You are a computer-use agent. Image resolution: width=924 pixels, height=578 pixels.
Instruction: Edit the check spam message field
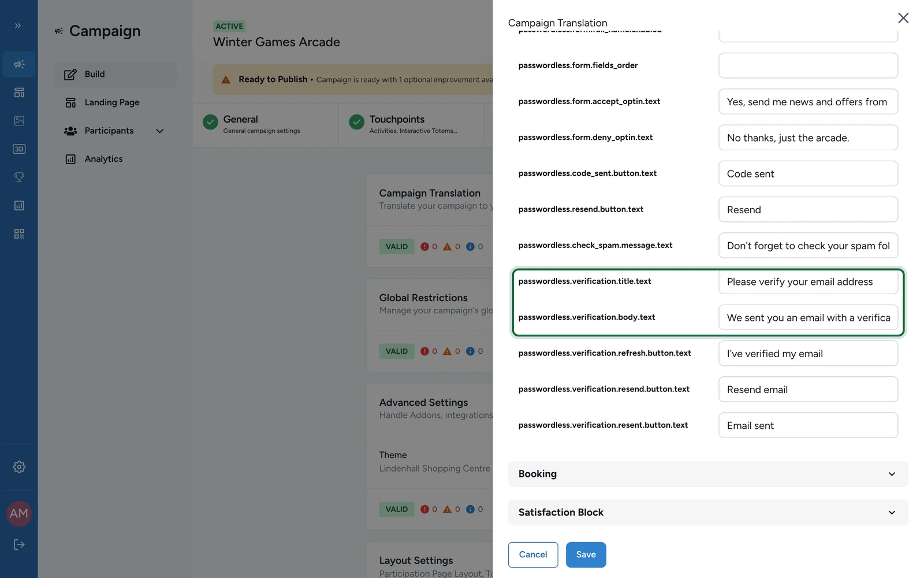[808, 246]
